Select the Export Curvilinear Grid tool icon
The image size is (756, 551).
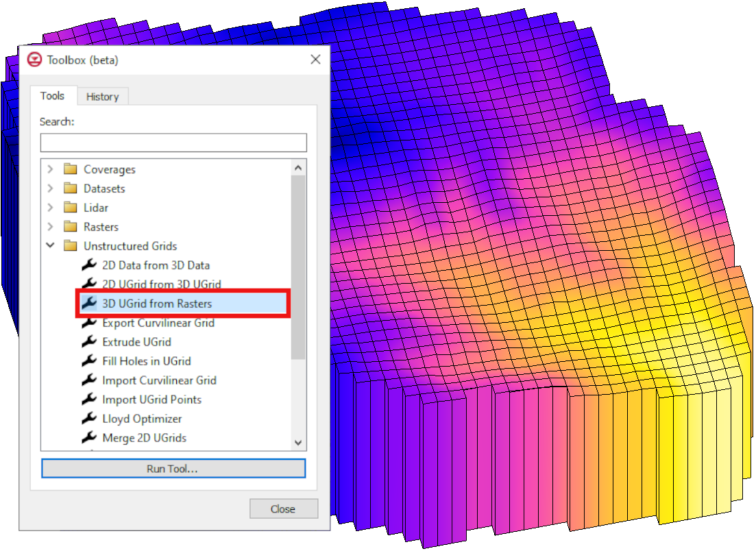click(x=88, y=323)
